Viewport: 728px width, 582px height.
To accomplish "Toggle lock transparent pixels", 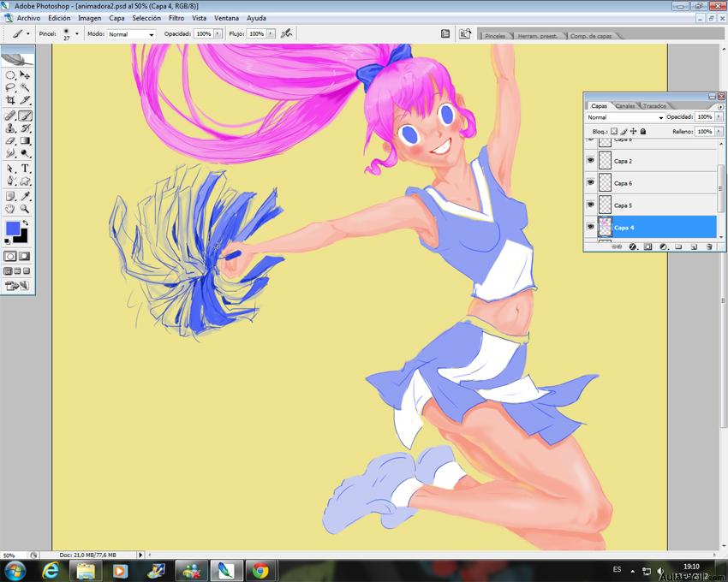I will tap(614, 131).
